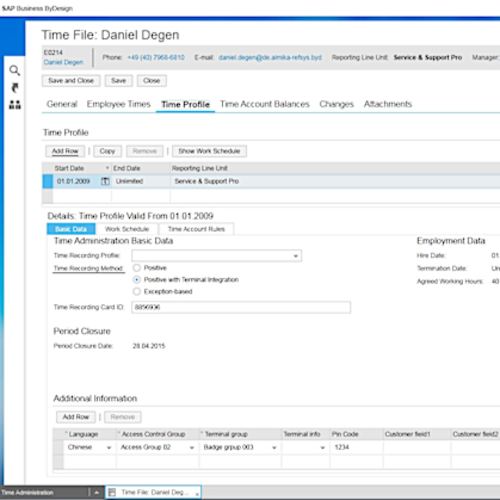Open the Attachments tab
This screenshot has width=500, height=500.
pyautogui.click(x=388, y=104)
